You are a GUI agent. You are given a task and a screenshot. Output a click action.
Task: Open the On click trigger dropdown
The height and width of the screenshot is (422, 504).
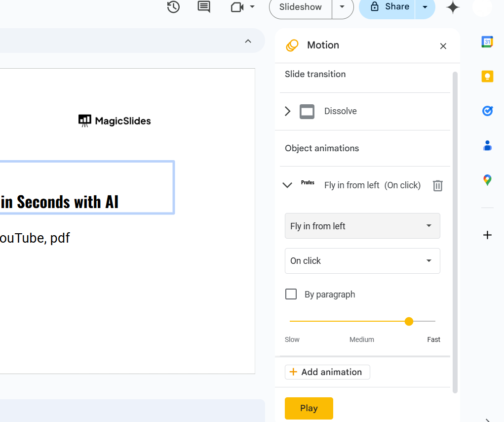362,261
